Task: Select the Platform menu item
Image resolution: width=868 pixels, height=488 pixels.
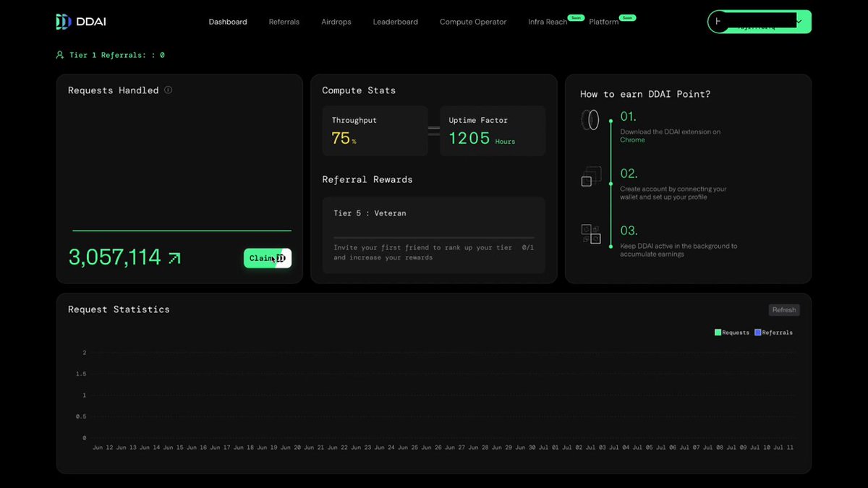Action: [x=604, y=22]
